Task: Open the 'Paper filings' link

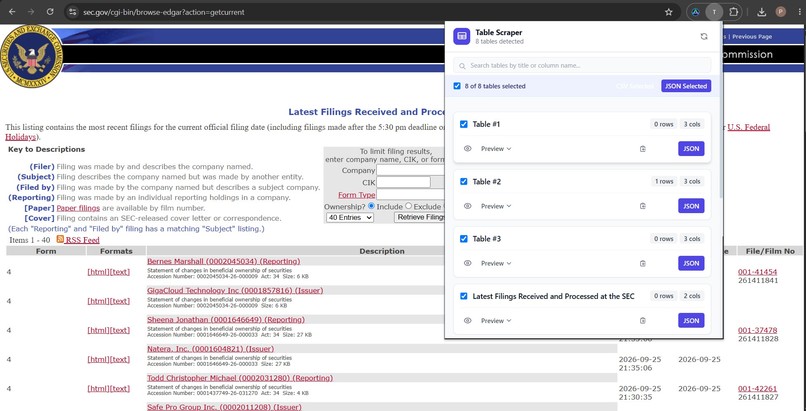Action: point(78,208)
